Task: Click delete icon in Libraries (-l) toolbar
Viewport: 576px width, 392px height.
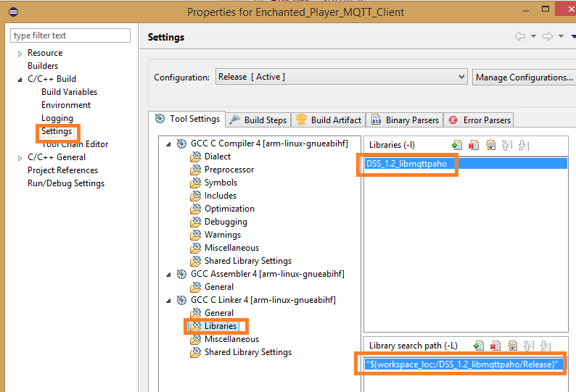Action: click(474, 145)
